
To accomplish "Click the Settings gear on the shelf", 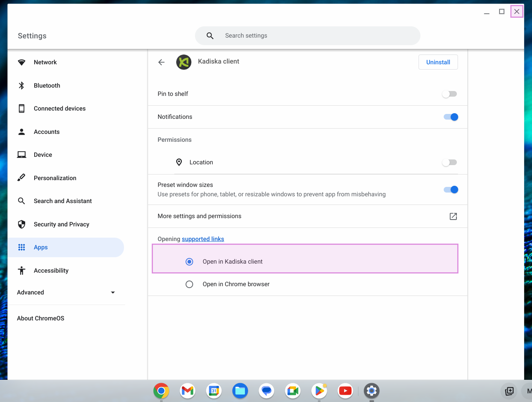I will 372,391.
